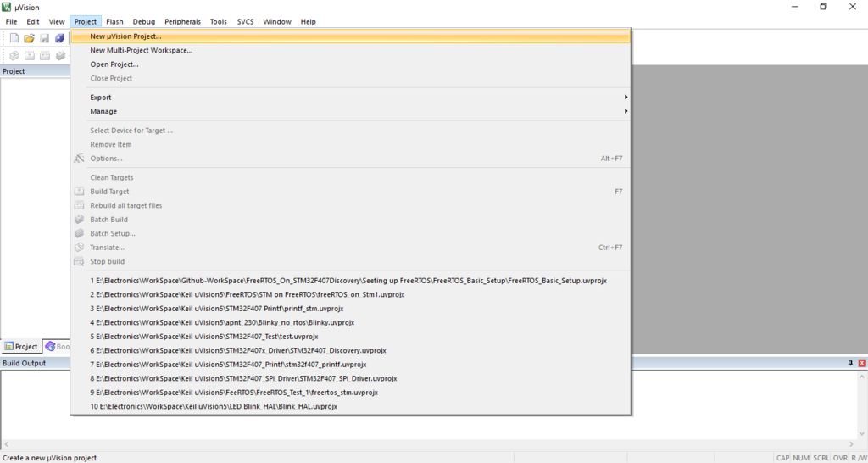Open recent project stm32f407_printf.uvprojx
The width and height of the screenshot is (868, 463).
coord(350,365)
